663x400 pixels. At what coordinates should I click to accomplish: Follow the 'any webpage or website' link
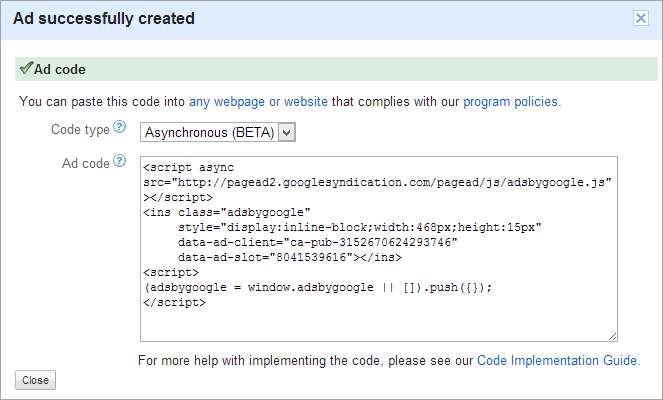(x=258, y=102)
